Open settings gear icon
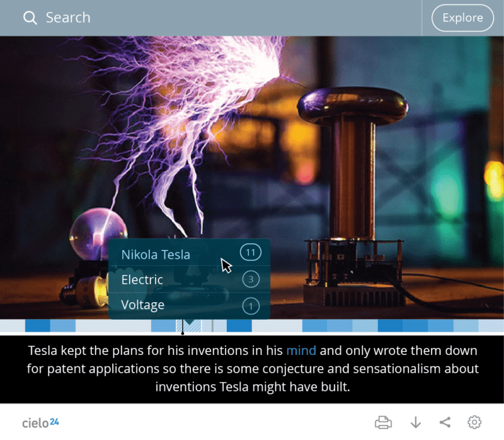Viewport: 504px width, 440px height. (474, 422)
